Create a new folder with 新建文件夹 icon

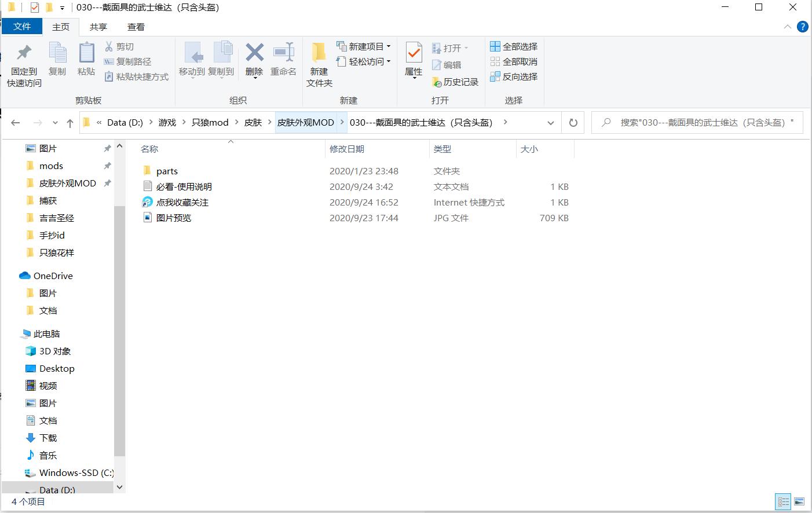(319, 53)
